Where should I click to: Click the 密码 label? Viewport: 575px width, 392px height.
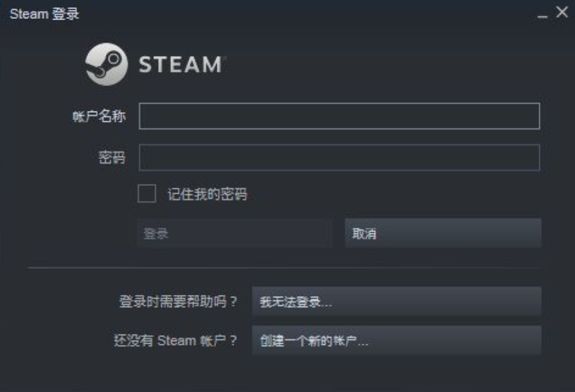(112, 158)
